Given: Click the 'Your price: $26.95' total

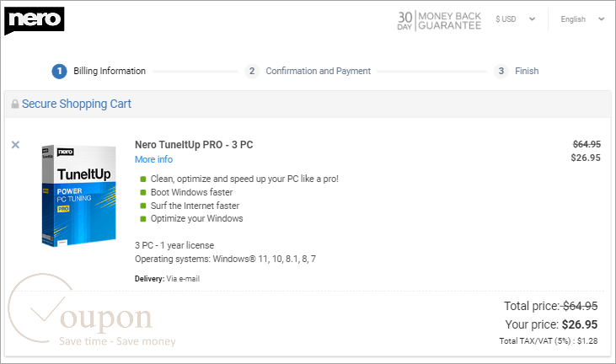Looking at the screenshot, I should [551, 324].
